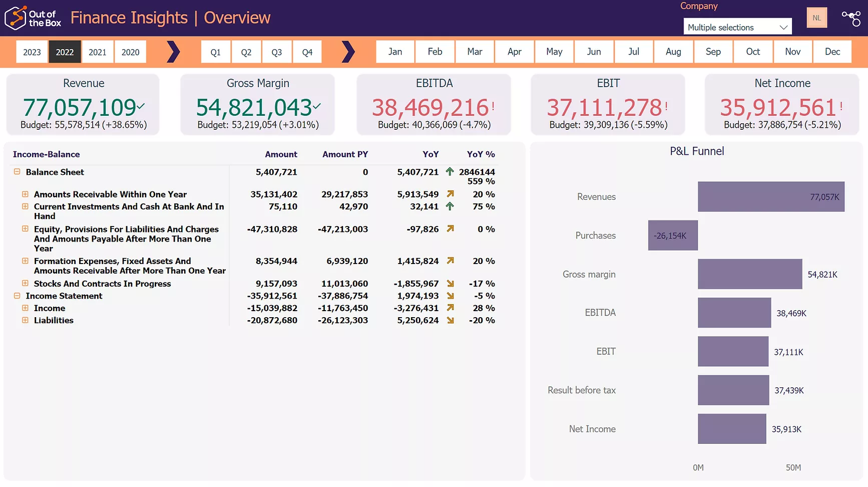
Task: Toggle the Q1 quarter filter
Action: tap(216, 52)
